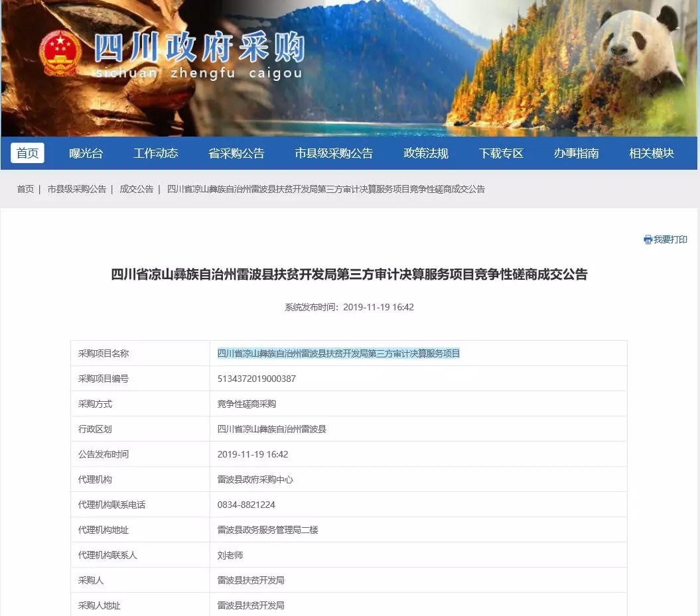This screenshot has height=616, width=700.
Task: Go to 成交公告 breadcrumb link
Action: pyautogui.click(x=136, y=189)
